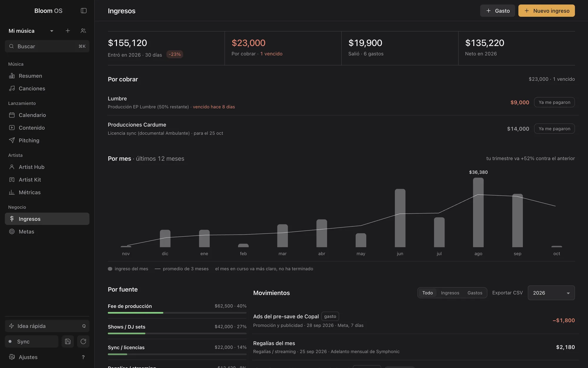Click the Fee de producción progress bar

[177, 313]
